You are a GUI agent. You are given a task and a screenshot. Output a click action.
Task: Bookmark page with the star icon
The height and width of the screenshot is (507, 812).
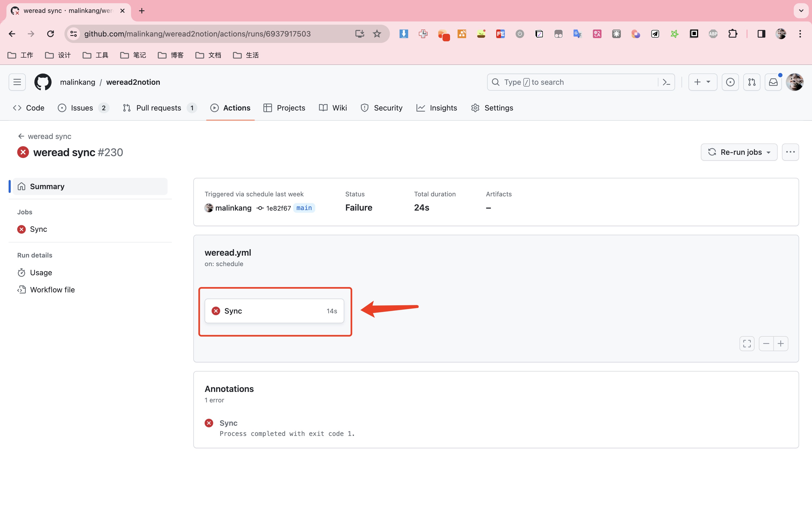coord(377,34)
